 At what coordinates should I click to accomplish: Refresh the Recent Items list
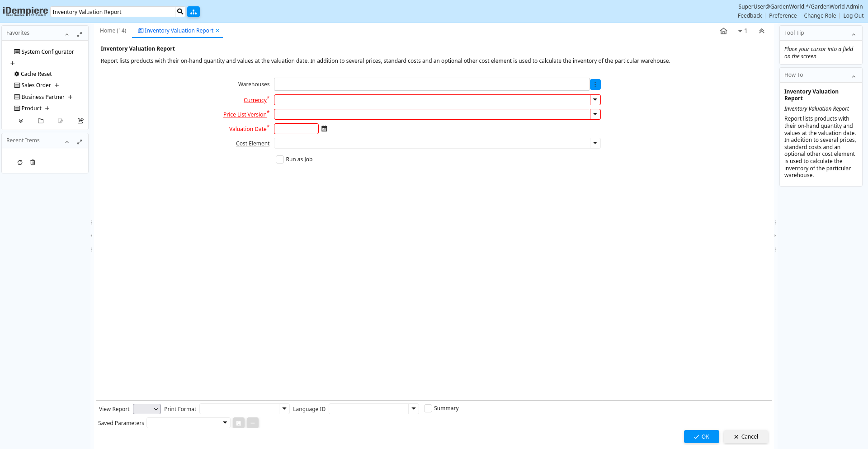point(20,163)
